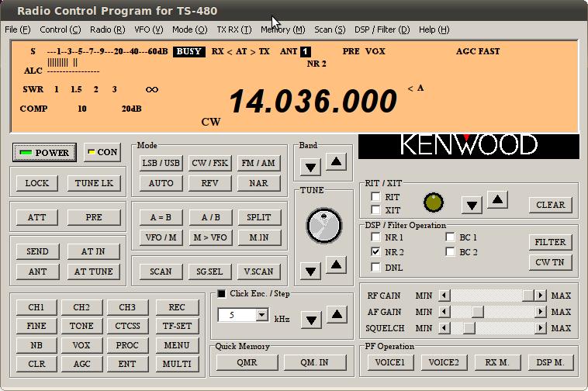This screenshot has width=588, height=391.
Task: Open the File menu
Action: (18, 29)
